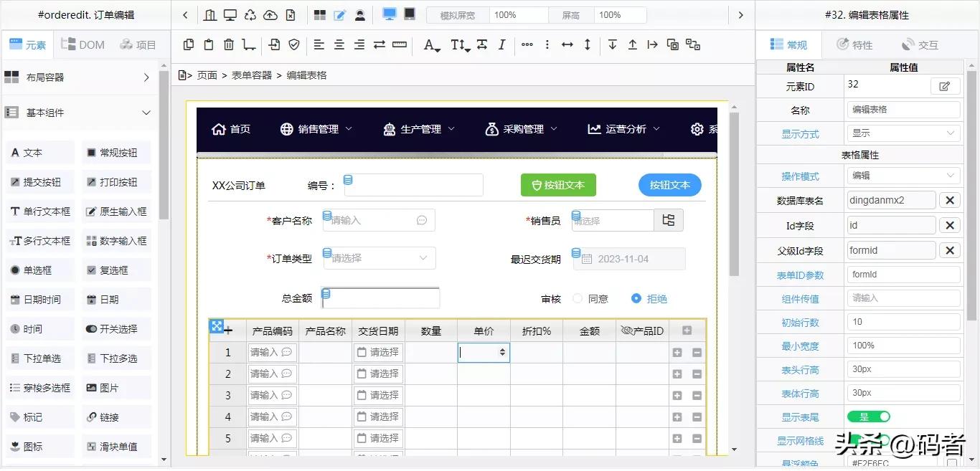Click the #E2E6EC color value at panel bottom
This screenshot has height=471, width=980.
click(x=872, y=463)
